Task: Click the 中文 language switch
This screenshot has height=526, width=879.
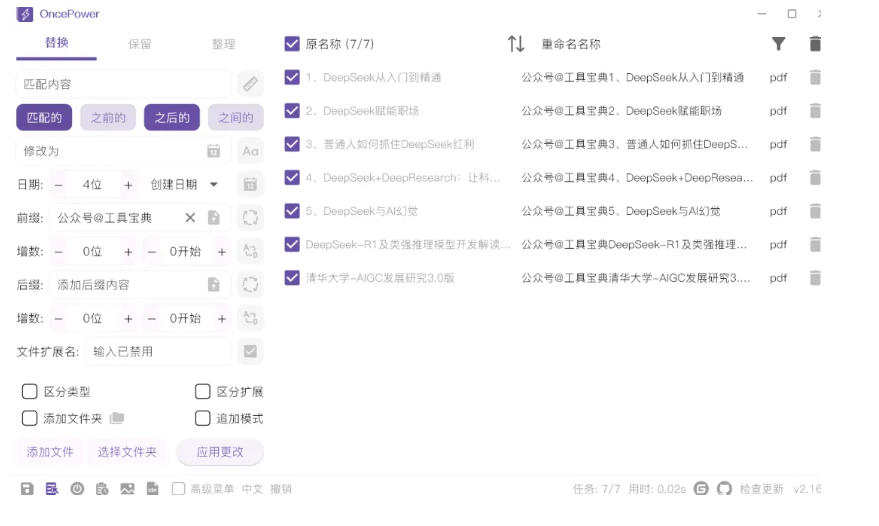Action: 252,489
